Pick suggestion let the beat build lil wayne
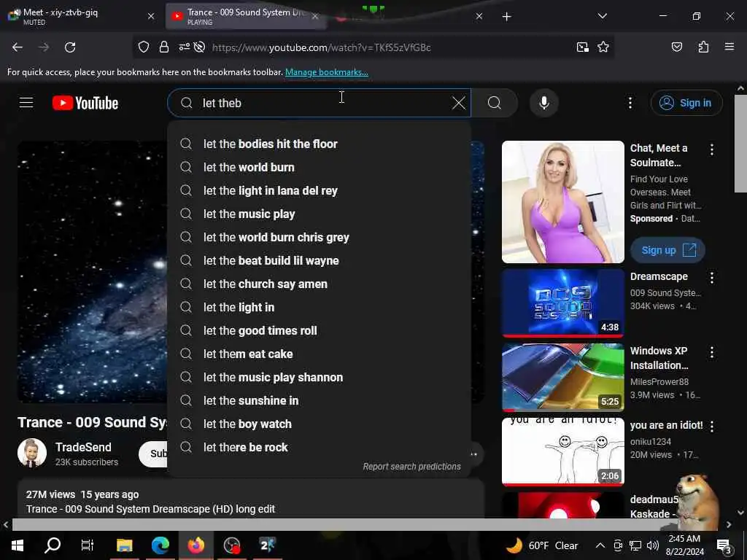747x560 pixels. (x=320, y=260)
